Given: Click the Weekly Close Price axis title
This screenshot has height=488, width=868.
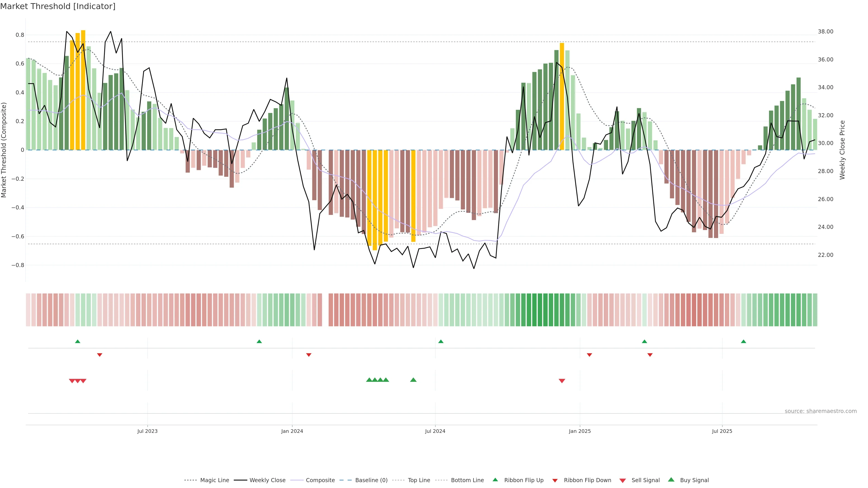Looking at the screenshot, I should click(x=842, y=150).
